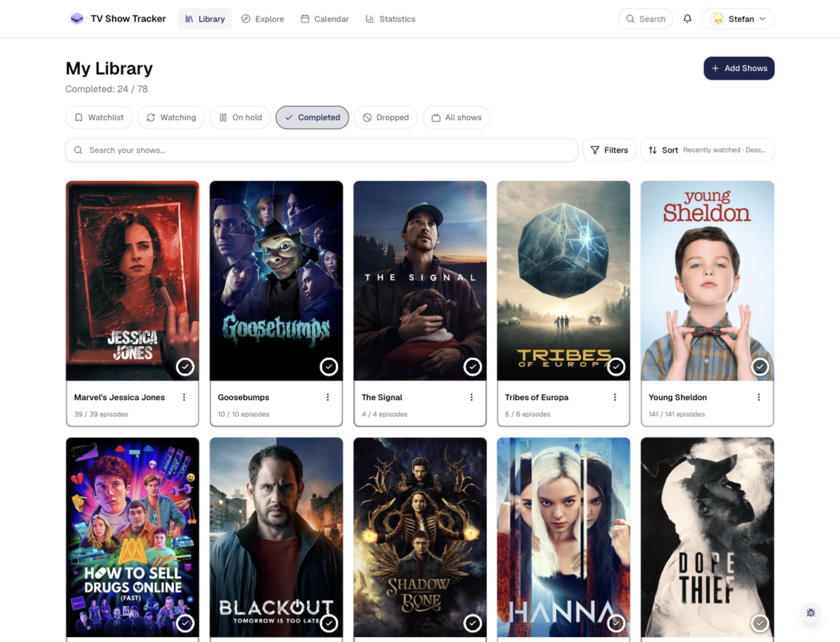The width and height of the screenshot is (840, 642).
Task: Select the On hold filter
Action: (240, 117)
